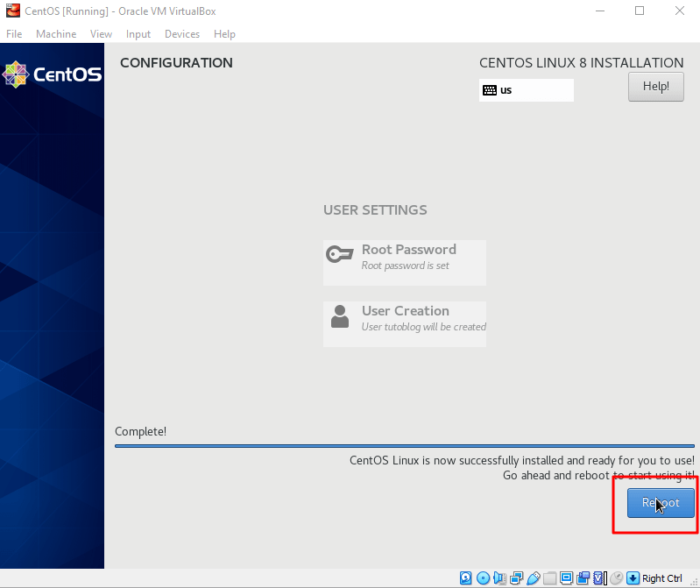Click the VirtualBox title bar icon
The image size is (700, 588).
coord(13,11)
